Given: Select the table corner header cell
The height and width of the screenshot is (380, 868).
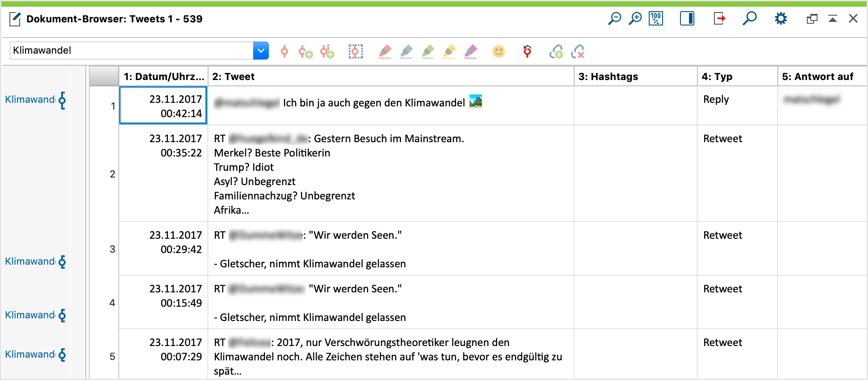Looking at the screenshot, I should coord(104,76).
